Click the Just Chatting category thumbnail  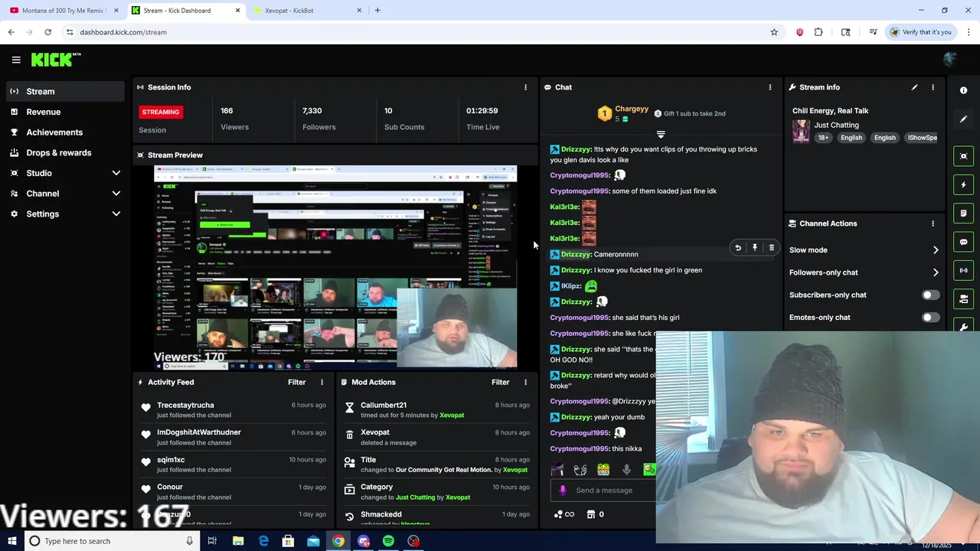tap(801, 131)
